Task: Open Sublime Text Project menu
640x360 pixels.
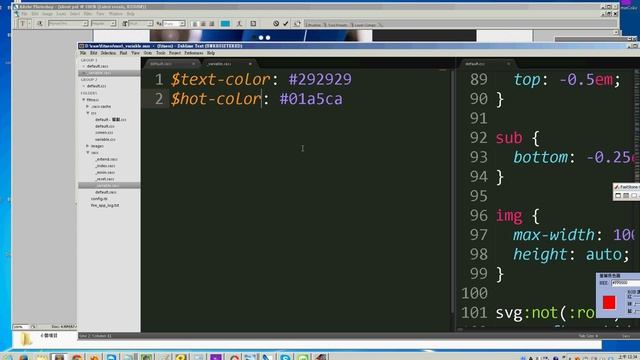Action: click(175, 53)
